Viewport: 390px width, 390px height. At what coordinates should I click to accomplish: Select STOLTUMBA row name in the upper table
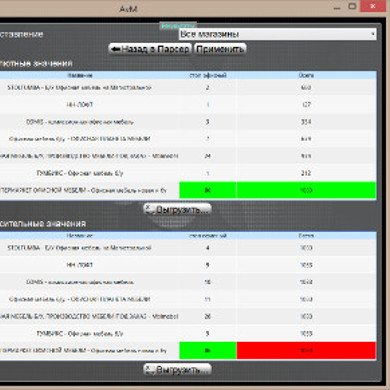coord(79,88)
